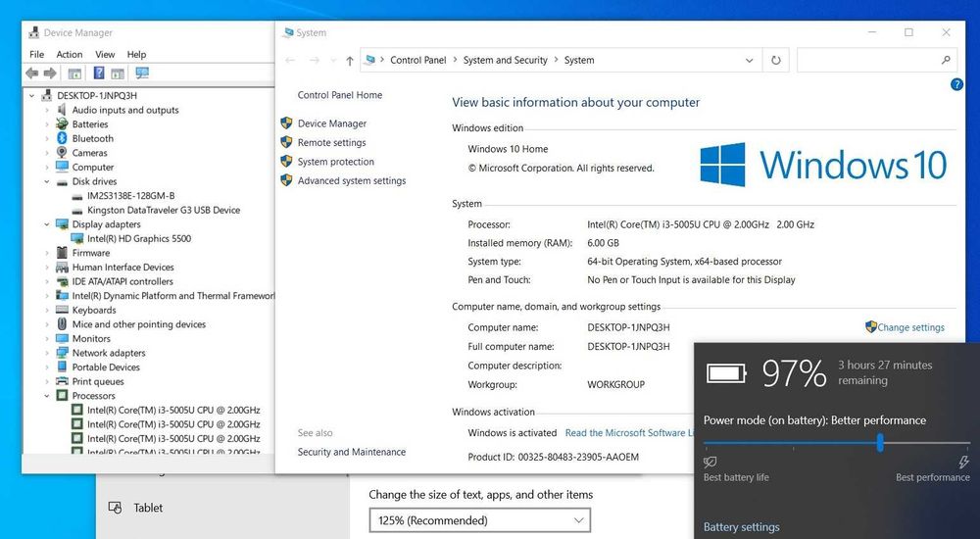980x539 pixels.
Task: Click the Product ID 00325-80483-23905-AAOEM text
Action: pos(553,457)
